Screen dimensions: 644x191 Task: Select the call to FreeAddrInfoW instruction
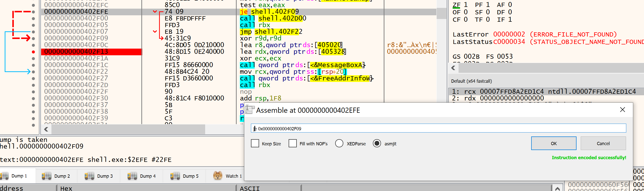[x=307, y=78]
